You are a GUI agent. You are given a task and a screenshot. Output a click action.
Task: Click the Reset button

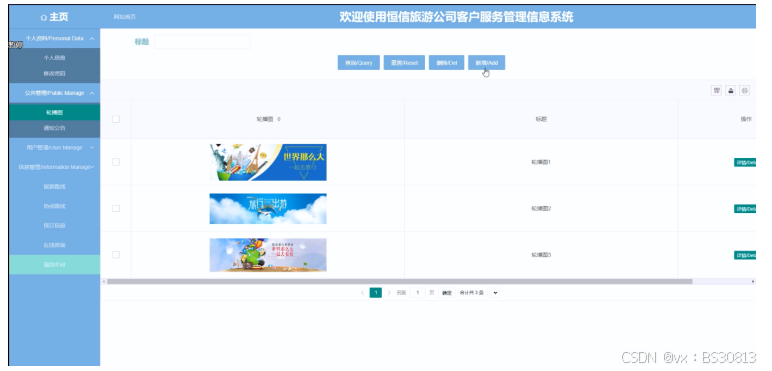pyautogui.click(x=404, y=63)
